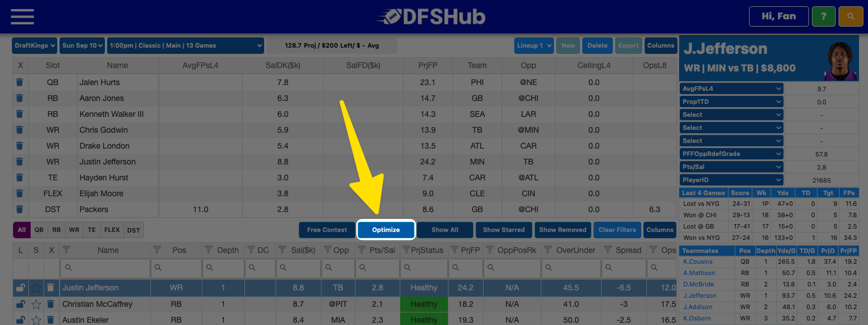
Task: Exclude Christian McCaffrey using trash icon
Action: pos(50,304)
